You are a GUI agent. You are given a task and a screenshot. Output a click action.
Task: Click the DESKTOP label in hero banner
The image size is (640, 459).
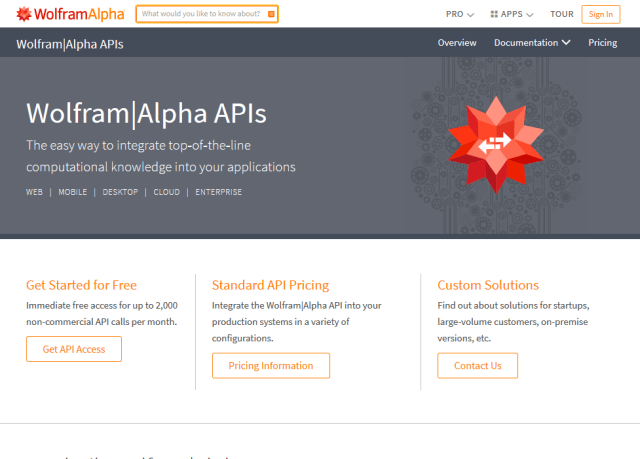120,192
